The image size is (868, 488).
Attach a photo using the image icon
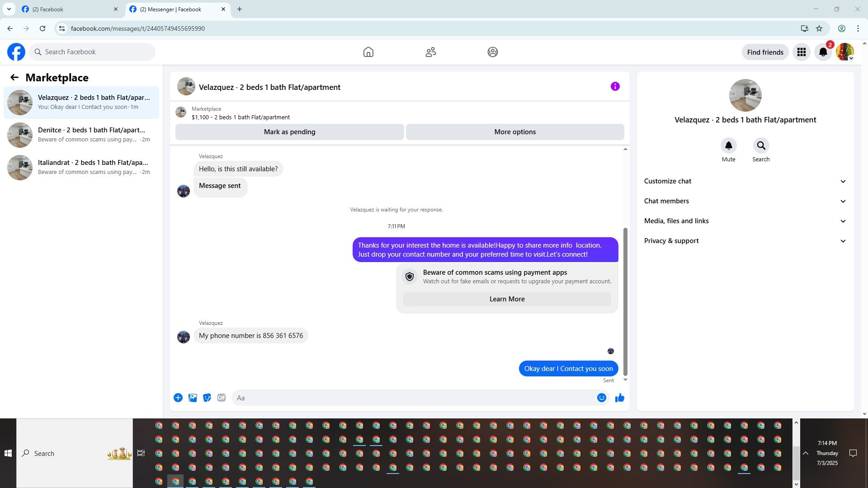click(193, 398)
